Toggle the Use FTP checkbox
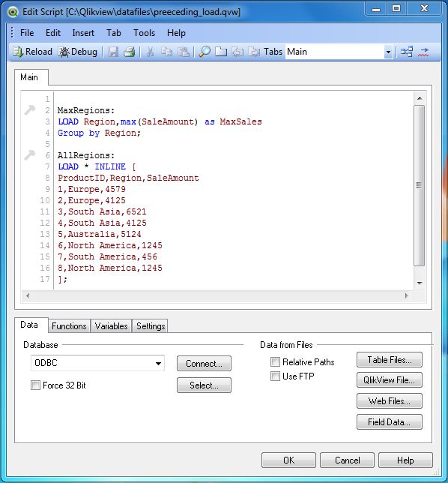Viewport: 448px width, 483px height. click(x=275, y=376)
